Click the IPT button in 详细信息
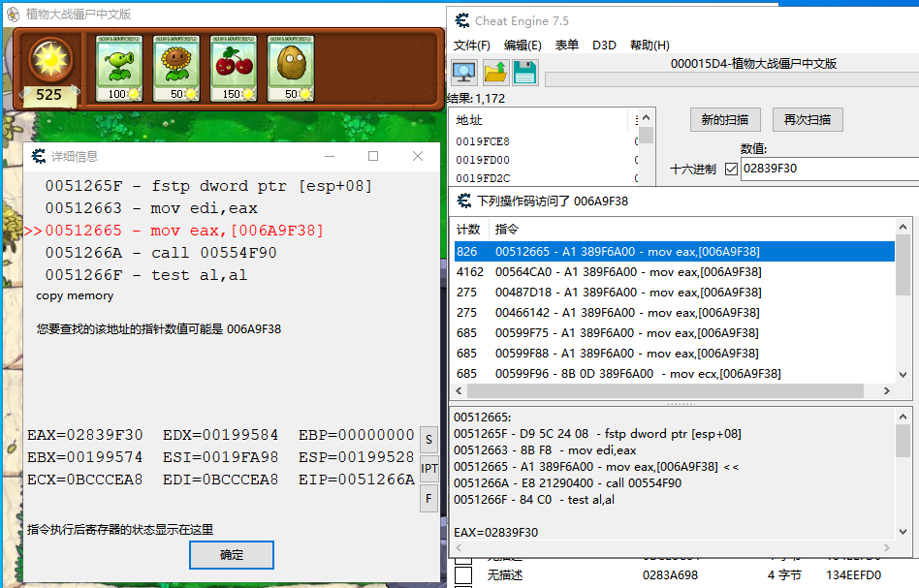Image resolution: width=919 pixels, height=588 pixels. point(429,469)
